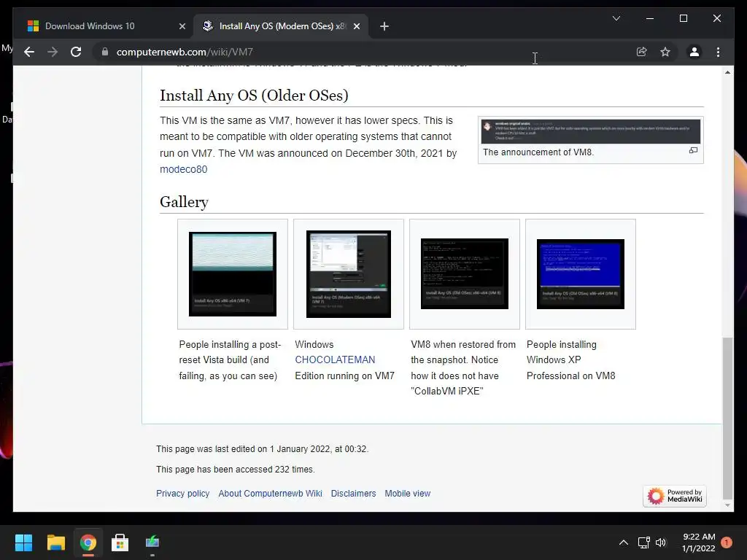Open the share this page icon
The height and width of the screenshot is (560, 747).
[x=642, y=52]
